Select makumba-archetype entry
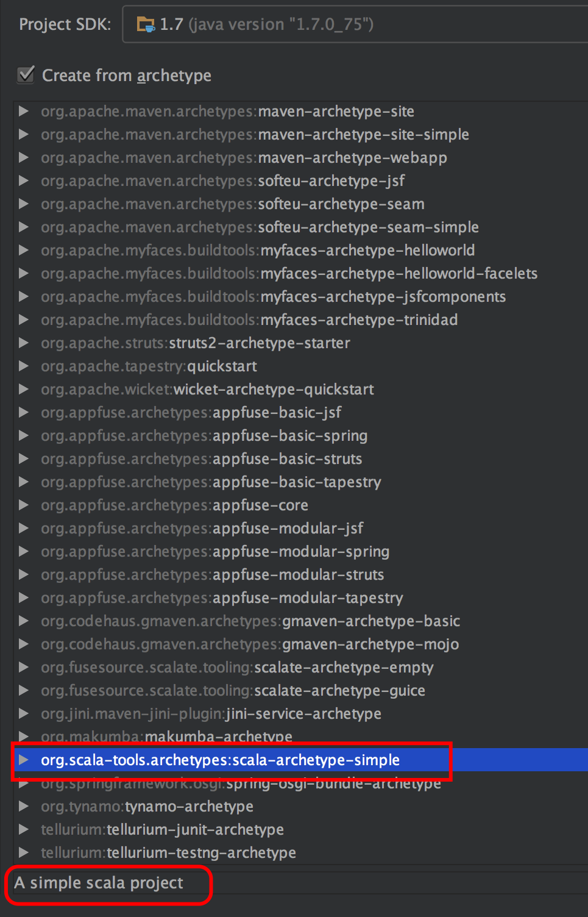 [167, 736]
